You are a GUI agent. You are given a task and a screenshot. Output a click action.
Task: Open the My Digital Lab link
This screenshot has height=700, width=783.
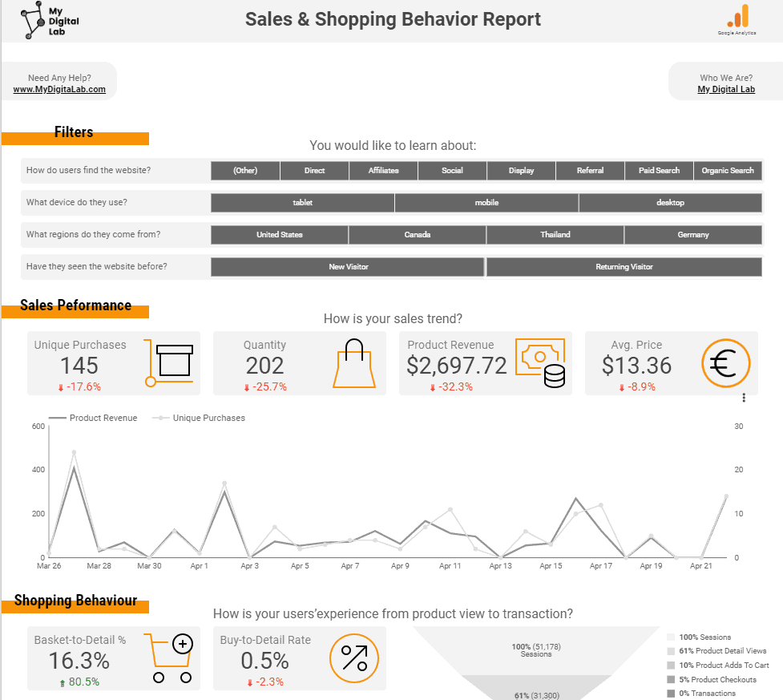726,90
